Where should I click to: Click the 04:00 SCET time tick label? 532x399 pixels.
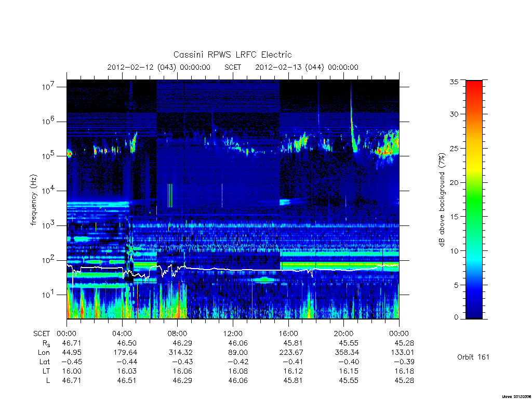(122, 334)
